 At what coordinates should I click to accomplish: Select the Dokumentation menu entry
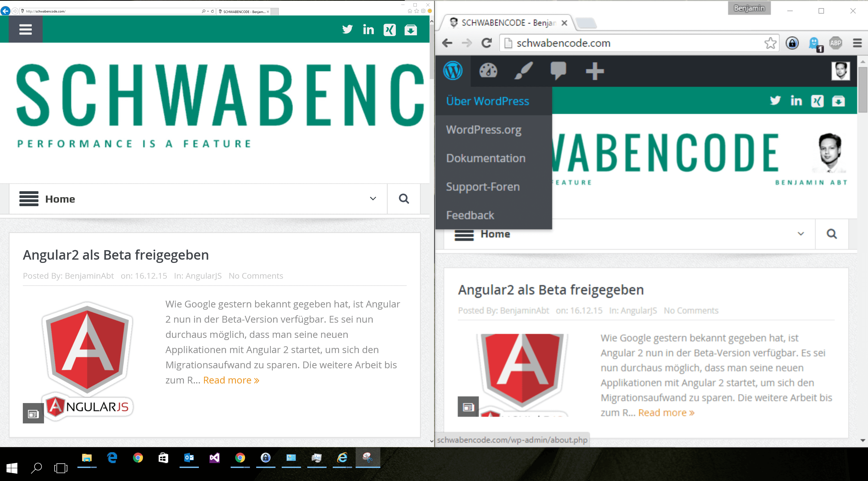click(485, 158)
